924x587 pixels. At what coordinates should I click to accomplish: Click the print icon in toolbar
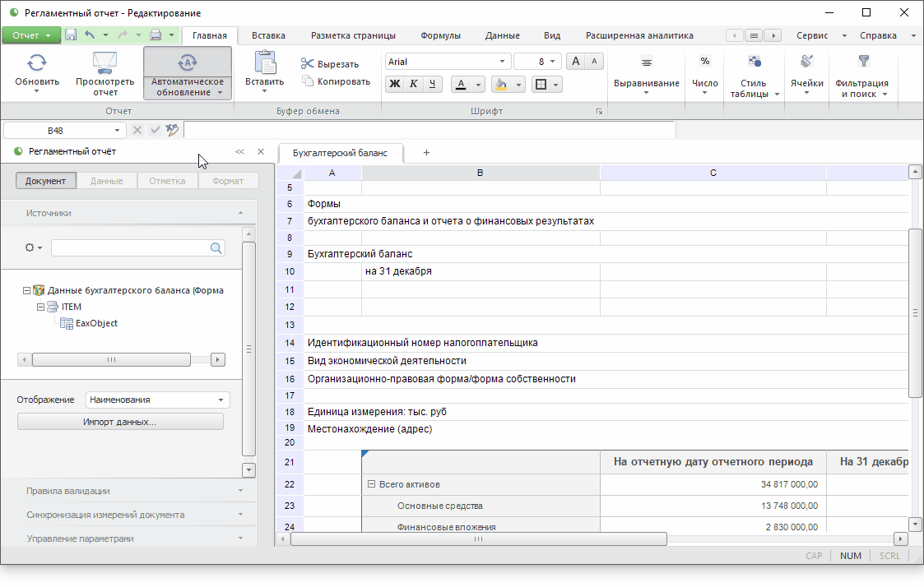pos(156,35)
